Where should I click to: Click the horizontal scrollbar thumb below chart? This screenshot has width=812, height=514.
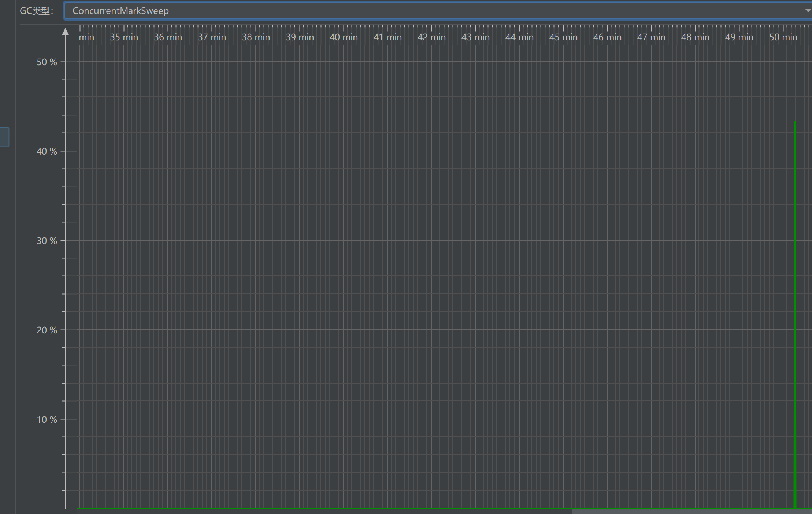(x=692, y=511)
